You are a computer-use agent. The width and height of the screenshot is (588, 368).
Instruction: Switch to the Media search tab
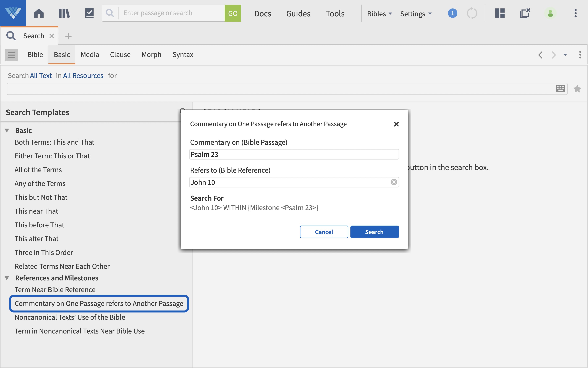90,55
